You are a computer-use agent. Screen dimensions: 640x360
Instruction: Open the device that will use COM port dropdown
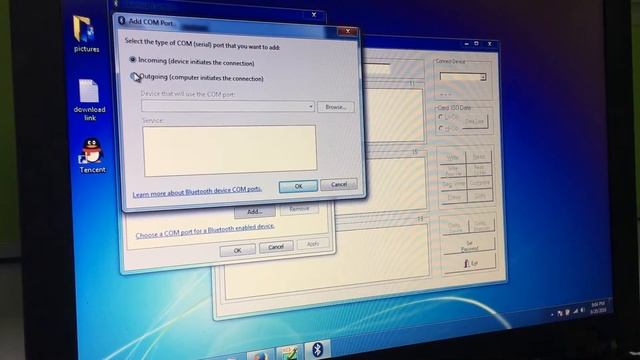coord(228,106)
